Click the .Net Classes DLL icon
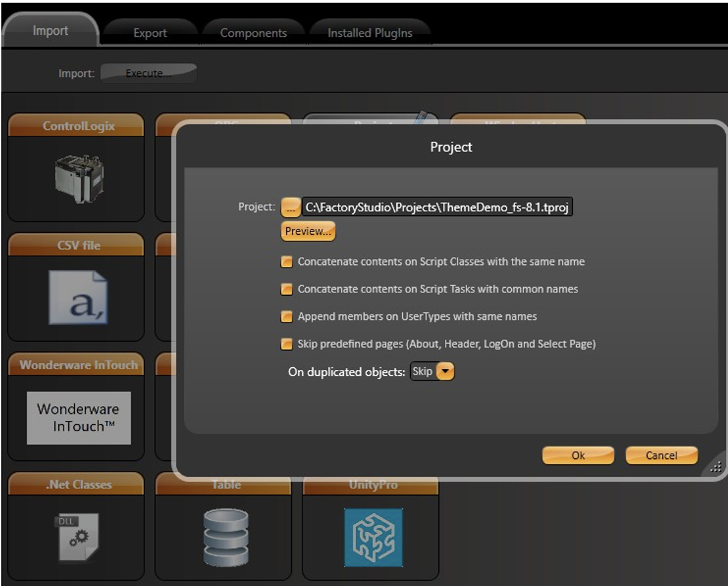Image resolution: width=728 pixels, height=586 pixels. 77,537
